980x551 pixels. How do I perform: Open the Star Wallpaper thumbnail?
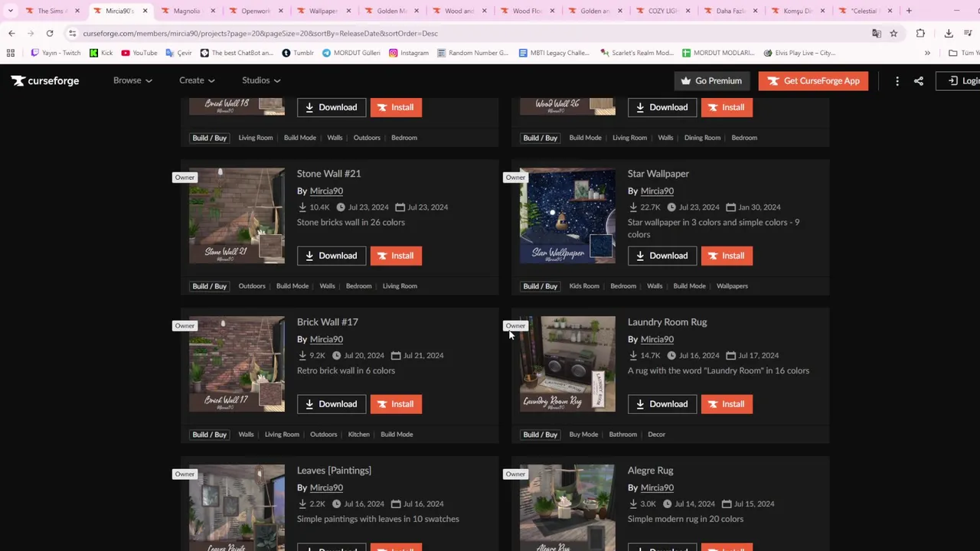567,216
